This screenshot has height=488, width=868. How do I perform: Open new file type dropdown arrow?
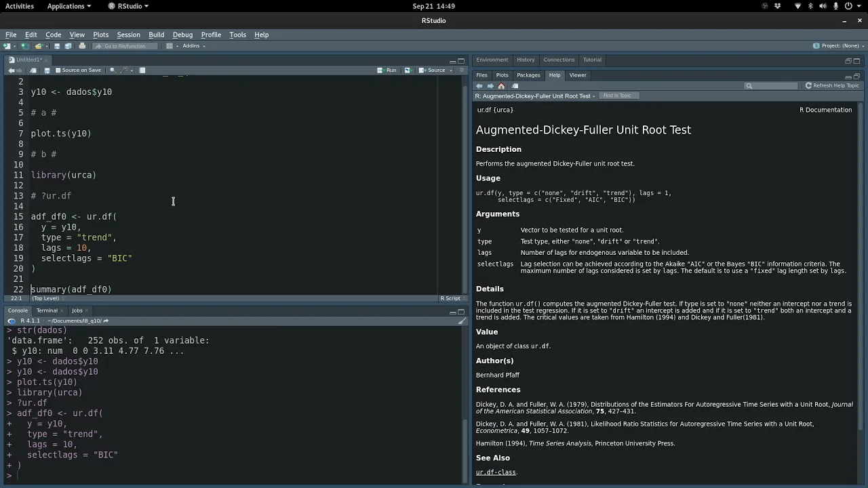click(14, 46)
